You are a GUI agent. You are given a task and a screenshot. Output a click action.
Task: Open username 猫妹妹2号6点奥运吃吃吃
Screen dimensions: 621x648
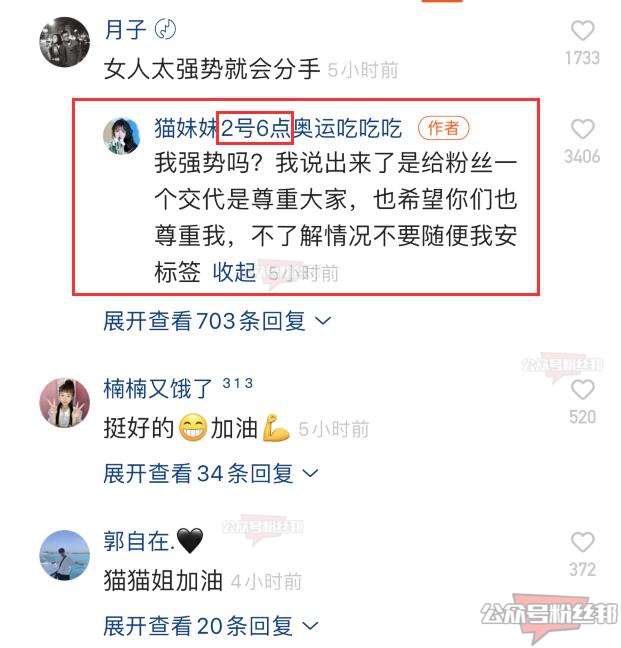pyautogui.click(x=278, y=128)
